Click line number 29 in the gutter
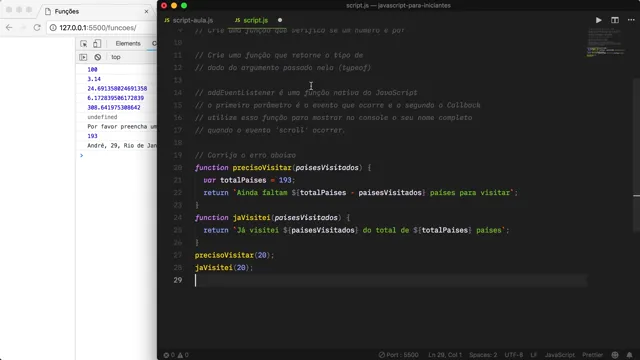The image size is (640, 360). 178,280
